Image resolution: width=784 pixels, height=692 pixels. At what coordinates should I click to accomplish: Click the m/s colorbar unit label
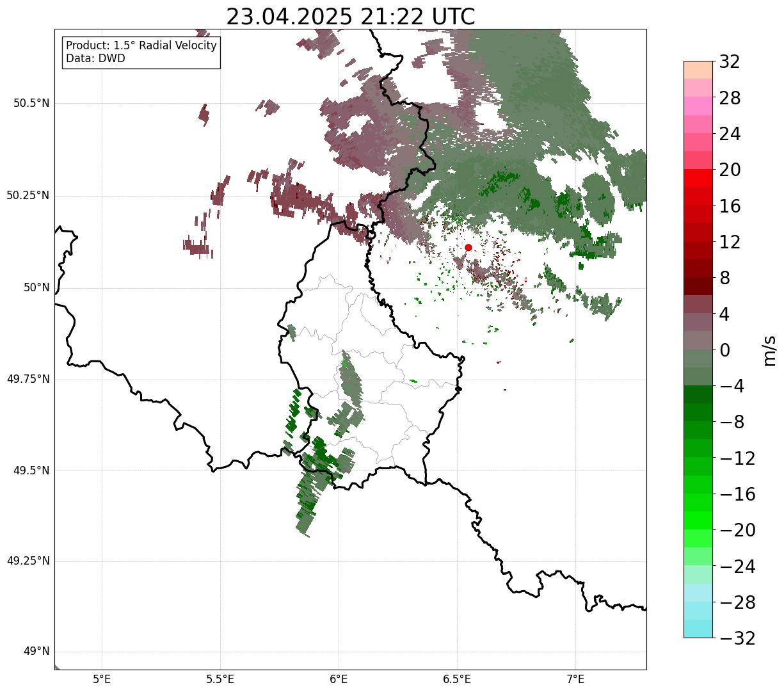point(770,350)
